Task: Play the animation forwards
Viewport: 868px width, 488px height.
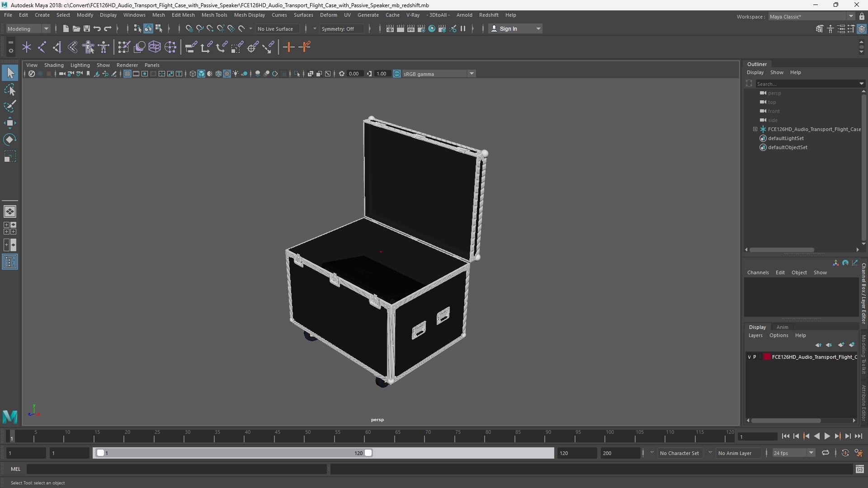Action: point(827,436)
